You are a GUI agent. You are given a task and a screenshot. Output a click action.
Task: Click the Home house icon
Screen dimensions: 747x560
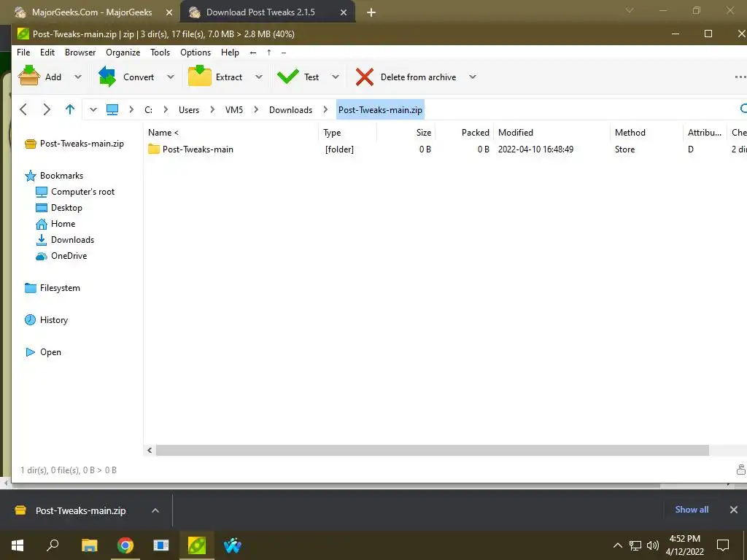[x=42, y=224]
